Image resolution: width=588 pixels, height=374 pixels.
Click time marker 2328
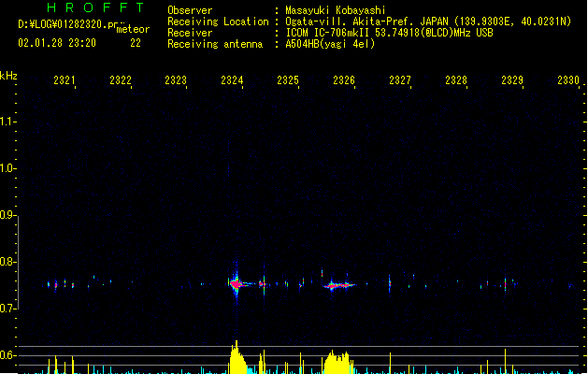456,79
